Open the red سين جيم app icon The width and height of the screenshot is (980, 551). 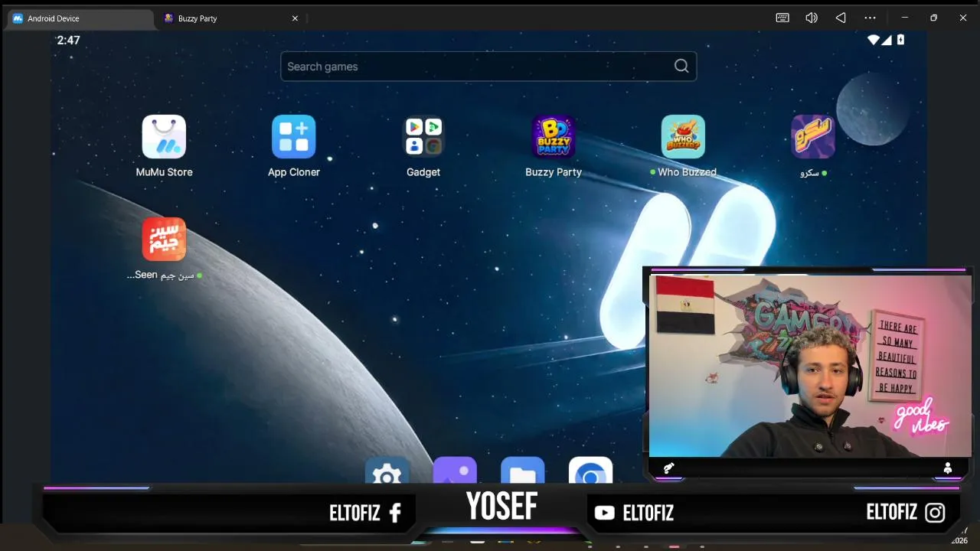[x=164, y=240]
